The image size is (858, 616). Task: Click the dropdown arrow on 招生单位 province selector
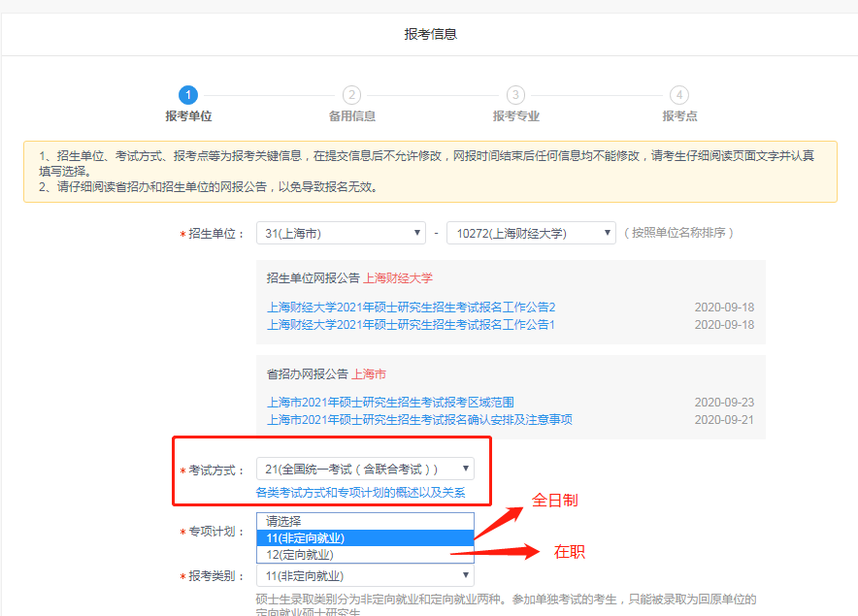pos(417,233)
